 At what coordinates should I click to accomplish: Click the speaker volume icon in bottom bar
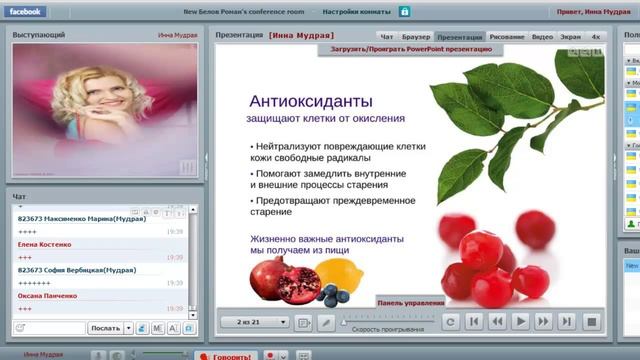(x=133, y=355)
